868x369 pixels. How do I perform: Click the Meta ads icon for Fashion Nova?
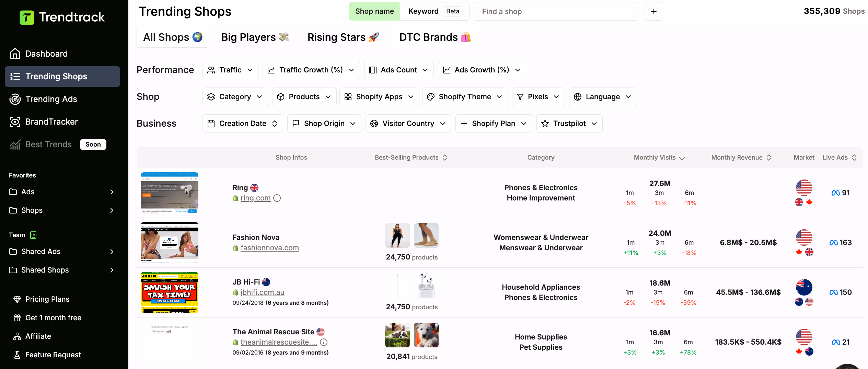(834, 243)
